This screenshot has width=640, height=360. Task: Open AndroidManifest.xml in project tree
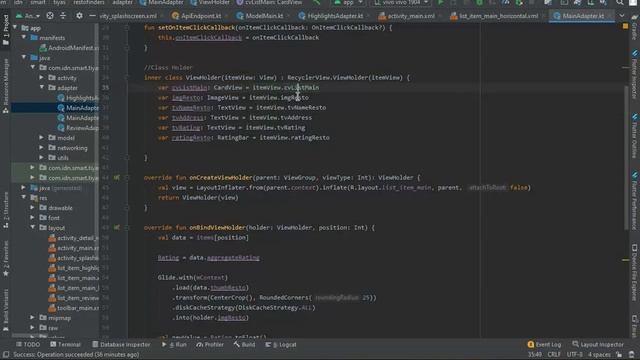click(69, 48)
